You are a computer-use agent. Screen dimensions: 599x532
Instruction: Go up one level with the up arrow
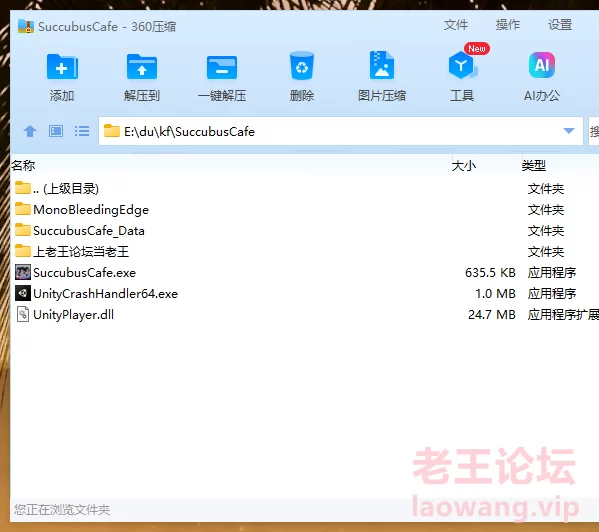pos(30,131)
